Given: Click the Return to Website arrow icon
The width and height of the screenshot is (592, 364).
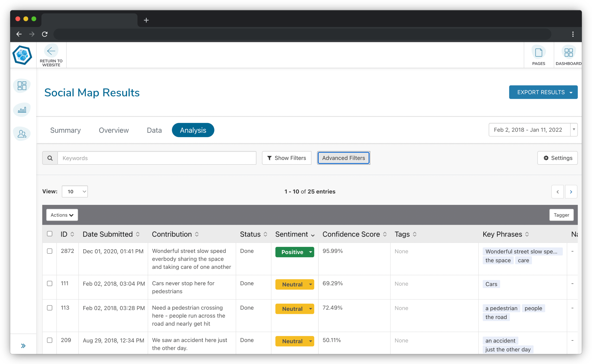Looking at the screenshot, I should [51, 51].
